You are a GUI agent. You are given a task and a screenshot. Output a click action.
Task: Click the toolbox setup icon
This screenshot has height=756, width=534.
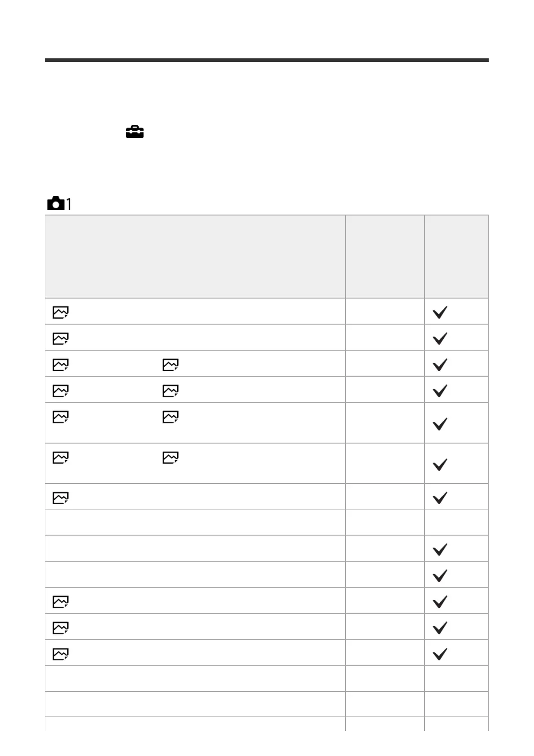coord(135,132)
